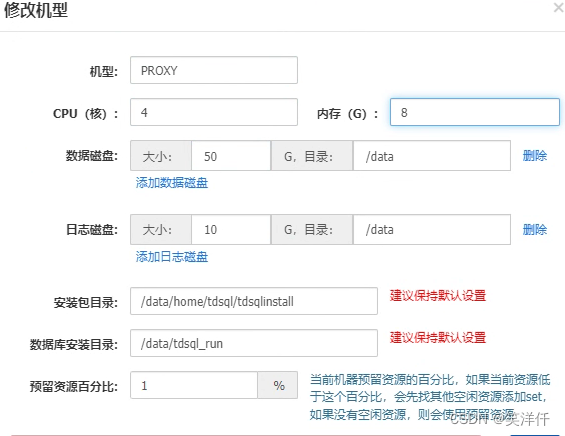The height and width of the screenshot is (436, 565).
Task: Focus the CPU（核） input field
Action: click(214, 112)
